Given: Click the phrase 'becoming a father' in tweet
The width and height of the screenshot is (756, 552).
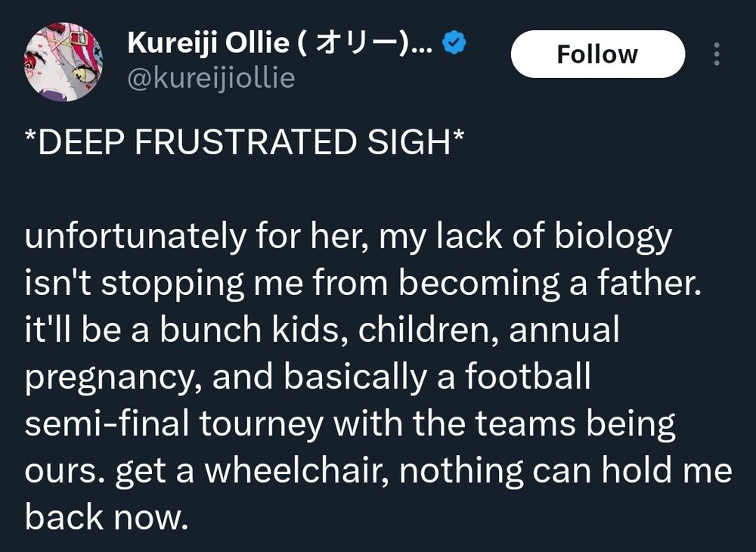Looking at the screenshot, I should 549,284.
